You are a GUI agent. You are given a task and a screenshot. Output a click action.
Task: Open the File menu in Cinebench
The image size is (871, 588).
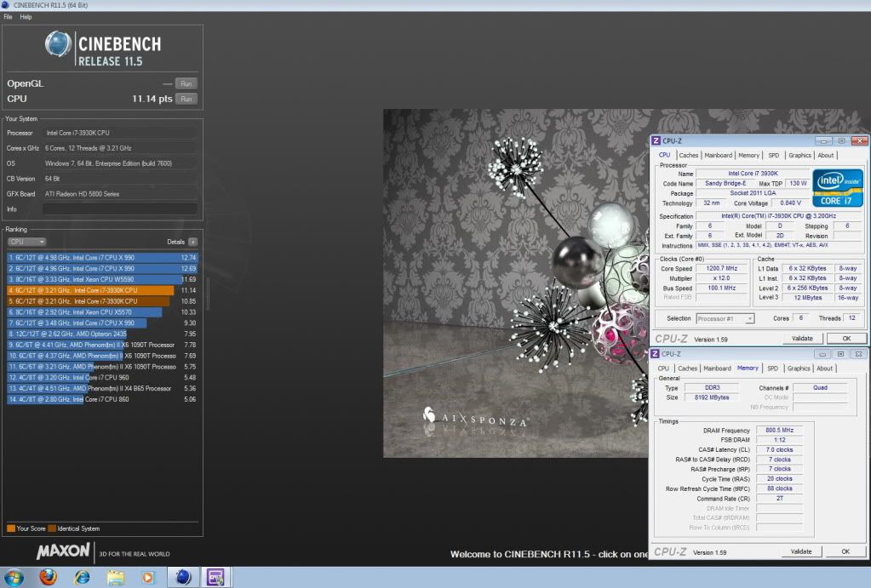pyautogui.click(x=8, y=17)
